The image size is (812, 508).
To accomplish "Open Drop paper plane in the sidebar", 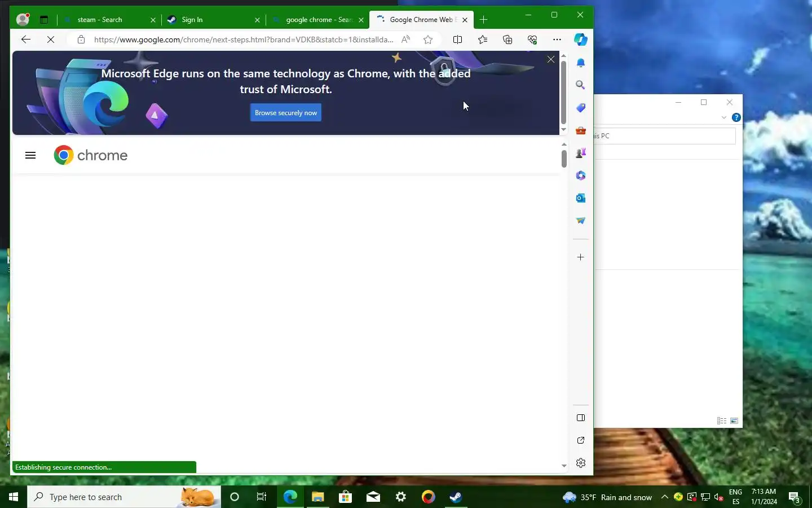I will point(581,221).
